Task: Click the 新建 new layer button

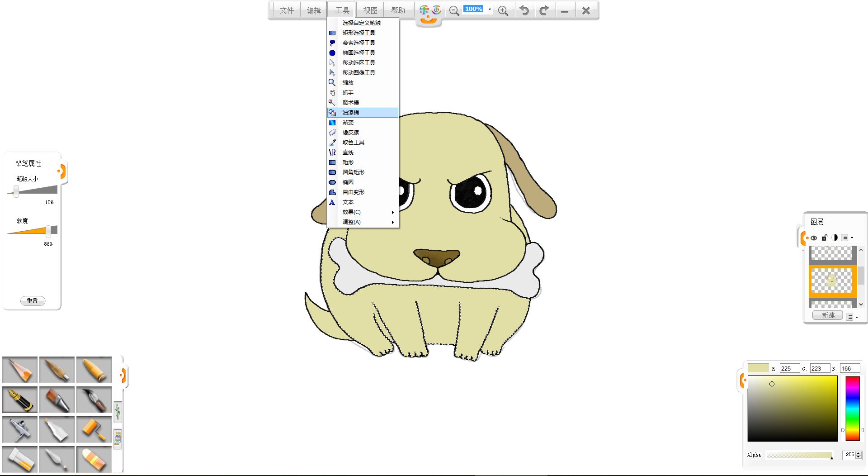Action: [x=828, y=315]
